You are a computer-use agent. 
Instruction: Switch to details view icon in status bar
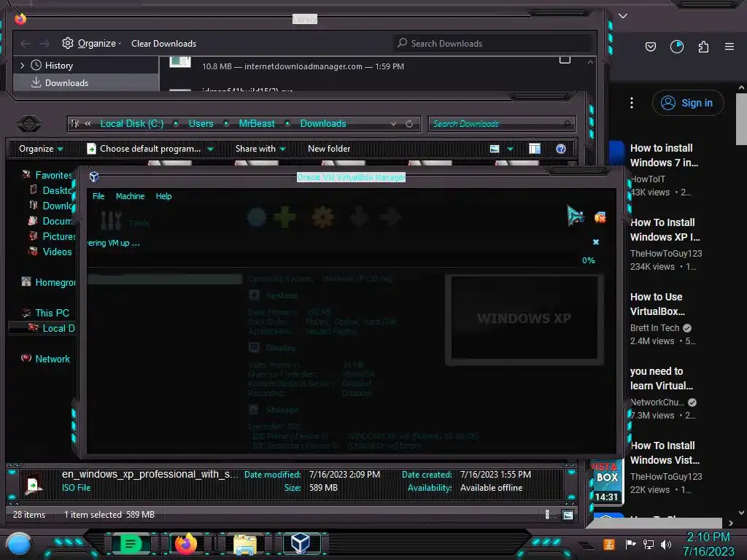[547, 515]
